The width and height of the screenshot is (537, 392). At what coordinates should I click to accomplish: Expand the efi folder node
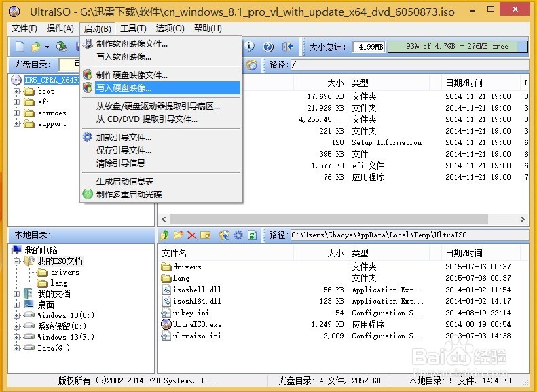point(16,102)
